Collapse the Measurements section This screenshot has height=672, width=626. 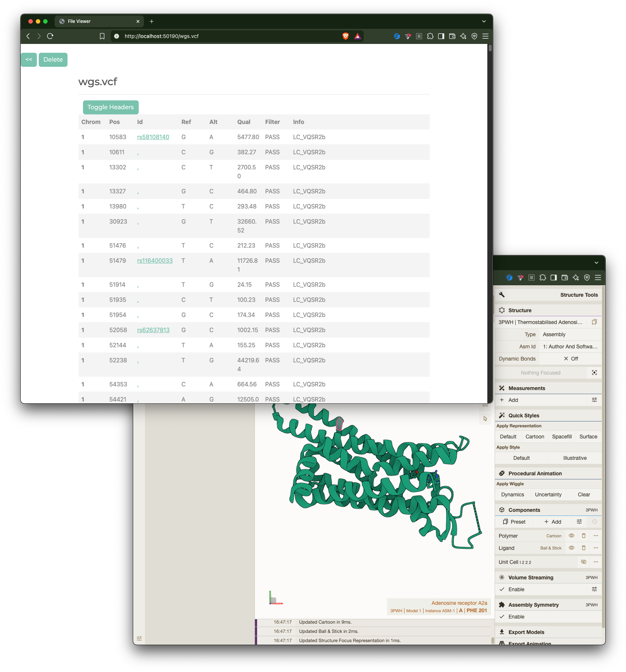pos(548,388)
